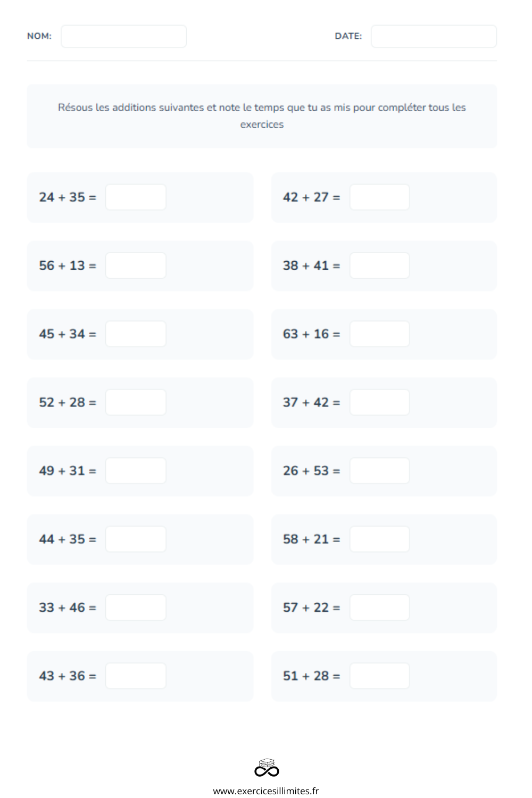The height and width of the screenshot is (798, 532).
Task: Click answer box for 45 + 34
Action: click(136, 334)
